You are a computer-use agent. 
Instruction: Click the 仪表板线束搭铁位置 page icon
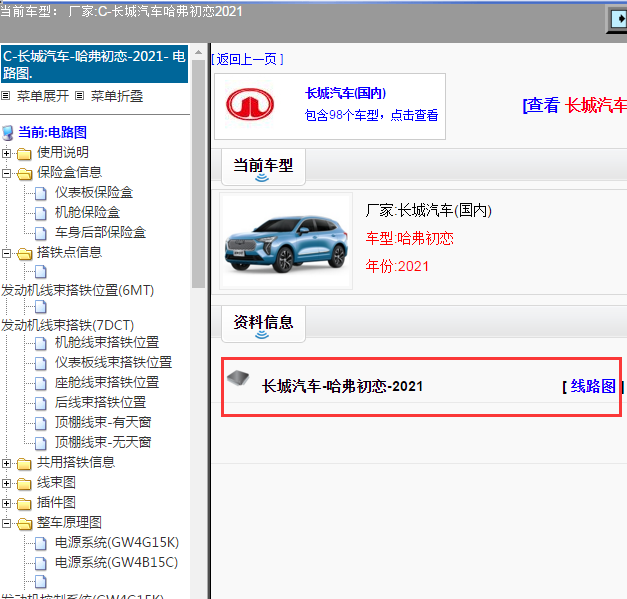tap(40, 363)
